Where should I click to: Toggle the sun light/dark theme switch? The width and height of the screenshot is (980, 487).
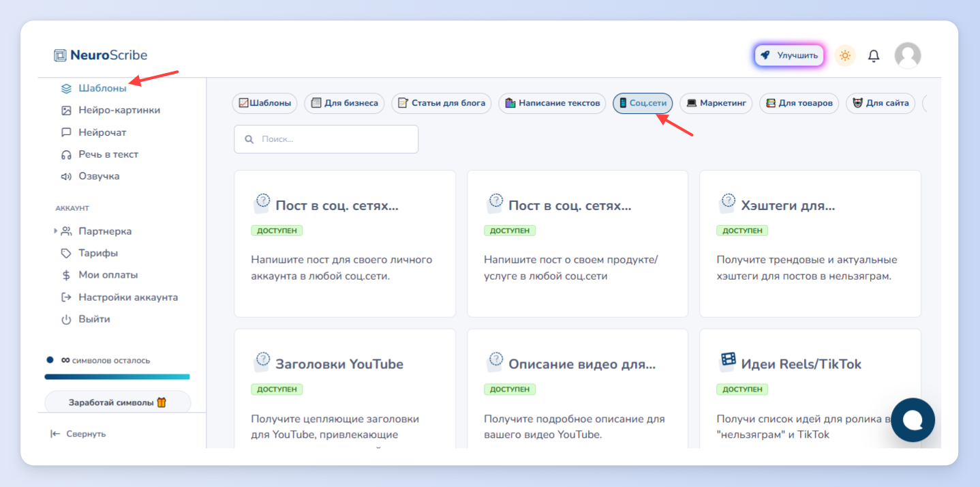pos(845,55)
